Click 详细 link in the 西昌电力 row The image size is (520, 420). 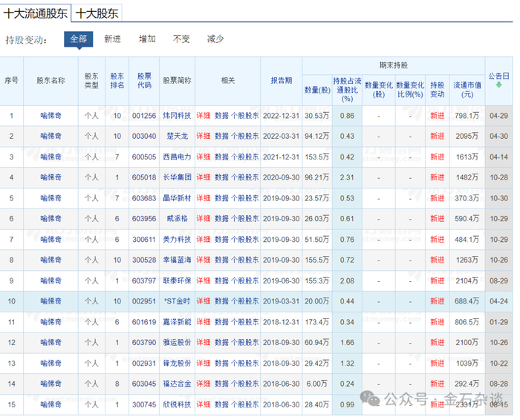[x=203, y=157]
